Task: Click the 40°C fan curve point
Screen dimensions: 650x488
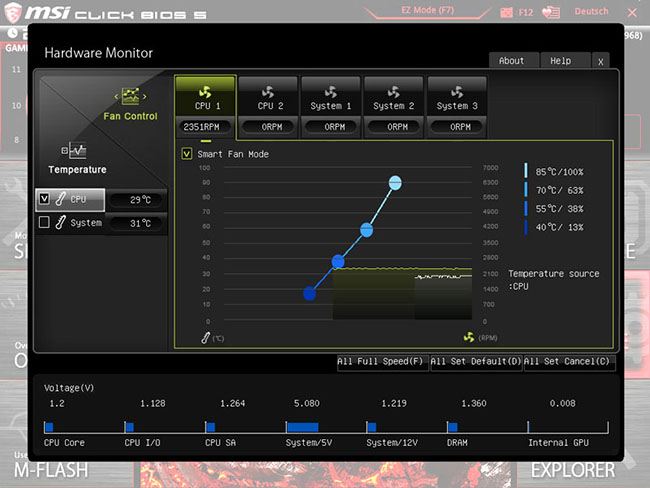Action: (x=309, y=294)
